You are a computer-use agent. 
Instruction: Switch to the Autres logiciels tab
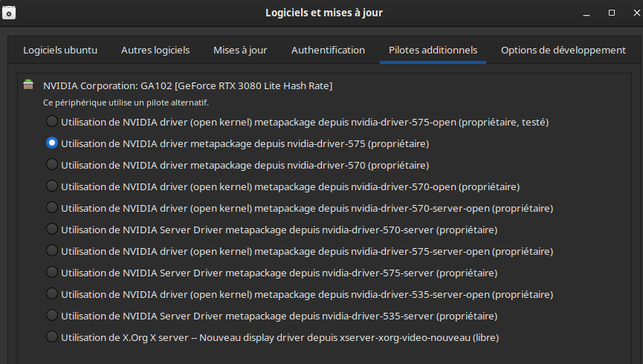155,50
